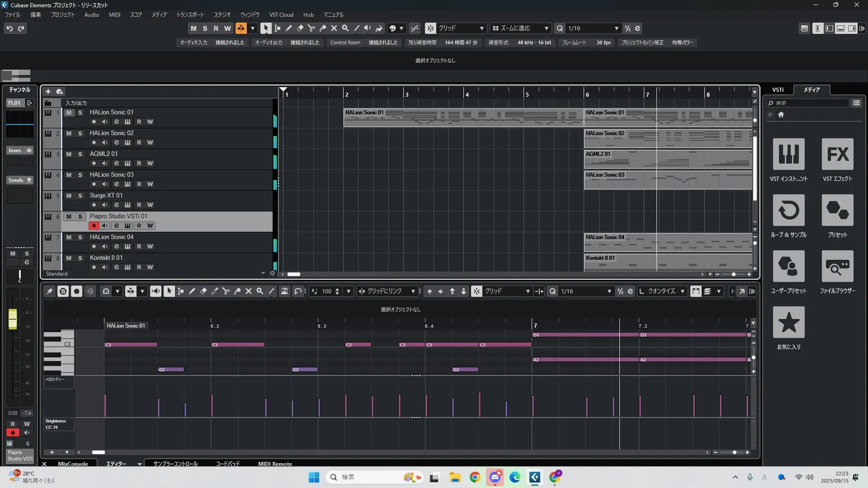Image resolution: width=868 pixels, height=488 pixels.
Task: Open the main quantize 1/16 dropdown
Action: point(616,28)
